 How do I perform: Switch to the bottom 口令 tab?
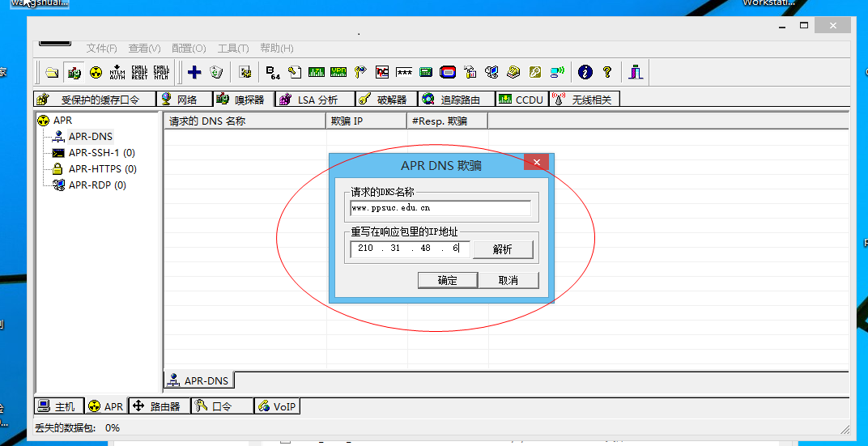point(222,406)
